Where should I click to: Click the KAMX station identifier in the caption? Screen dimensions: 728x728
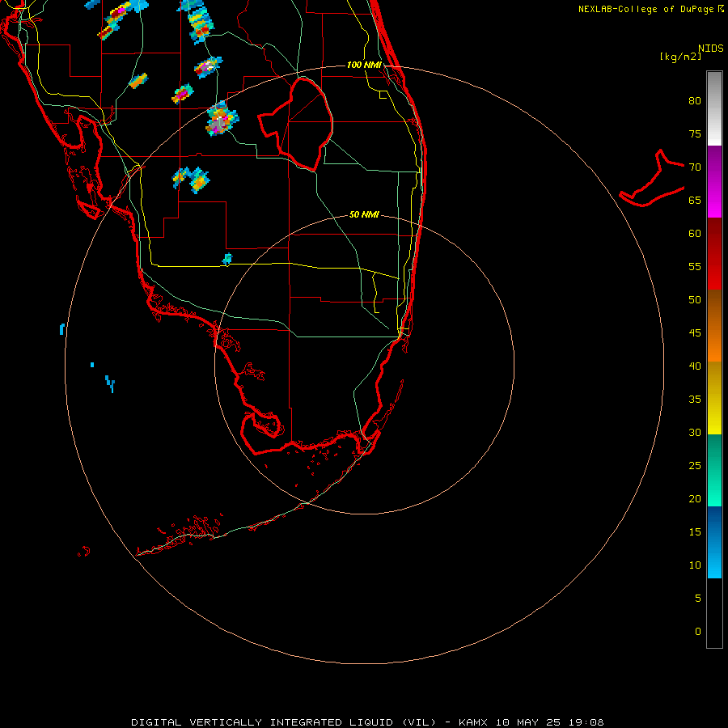[x=472, y=722]
